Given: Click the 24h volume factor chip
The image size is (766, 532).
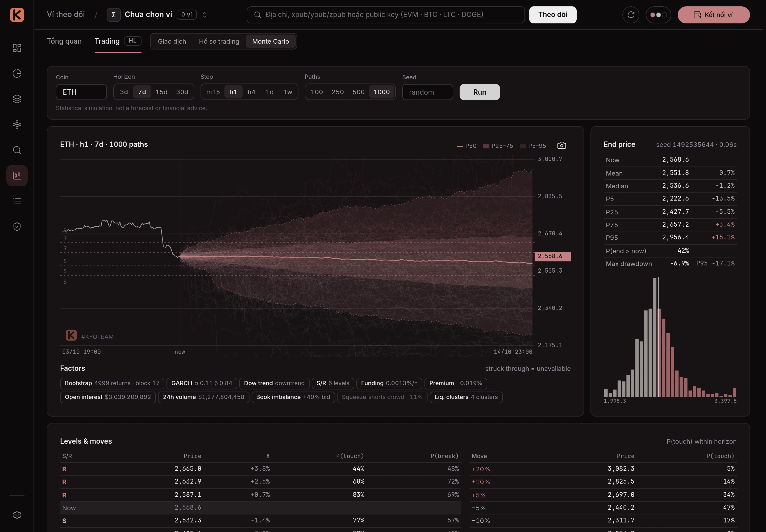Looking at the screenshot, I should [204, 397].
